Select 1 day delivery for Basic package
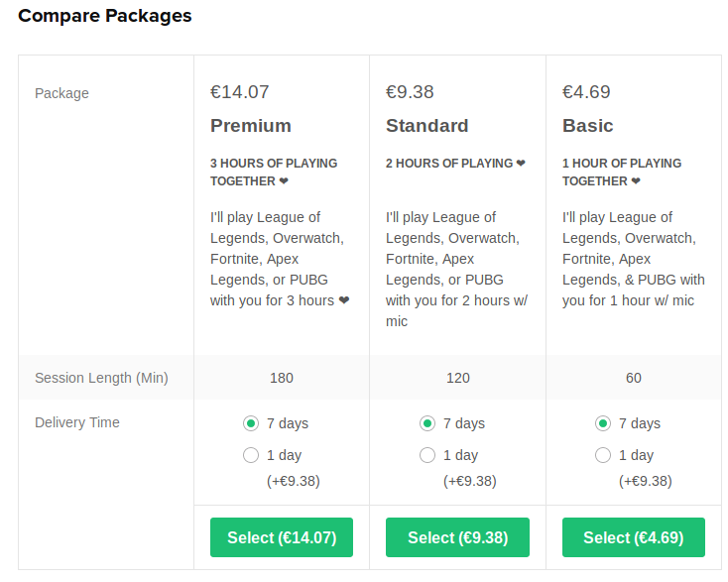This screenshot has width=728, height=582. 603,455
